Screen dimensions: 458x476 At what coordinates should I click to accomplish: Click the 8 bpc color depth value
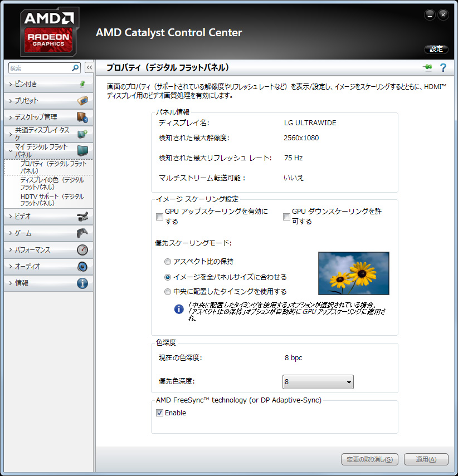coord(293,357)
